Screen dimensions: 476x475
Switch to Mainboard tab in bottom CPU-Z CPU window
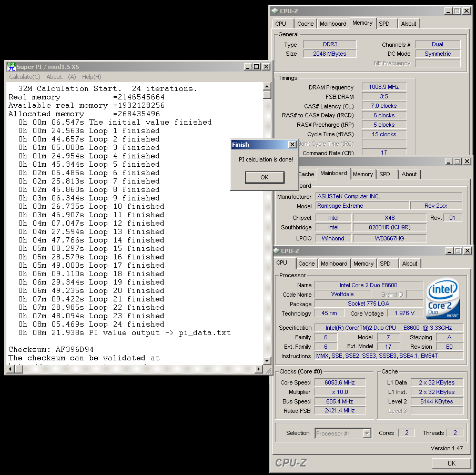pyautogui.click(x=334, y=264)
